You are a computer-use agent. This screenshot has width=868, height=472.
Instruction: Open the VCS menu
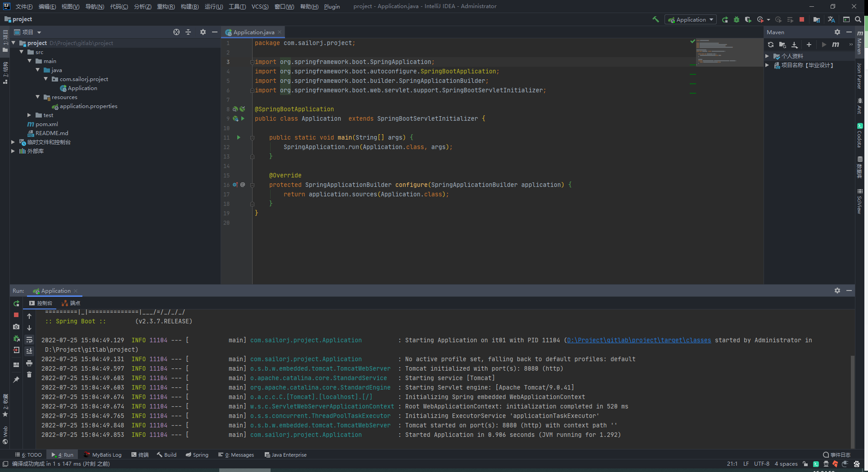tap(260, 6)
